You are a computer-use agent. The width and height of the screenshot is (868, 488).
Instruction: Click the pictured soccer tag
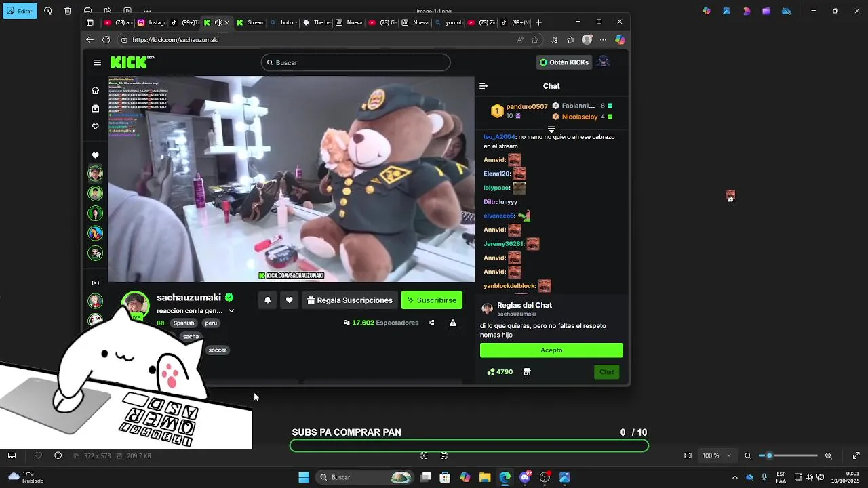pyautogui.click(x=217, y=350)
